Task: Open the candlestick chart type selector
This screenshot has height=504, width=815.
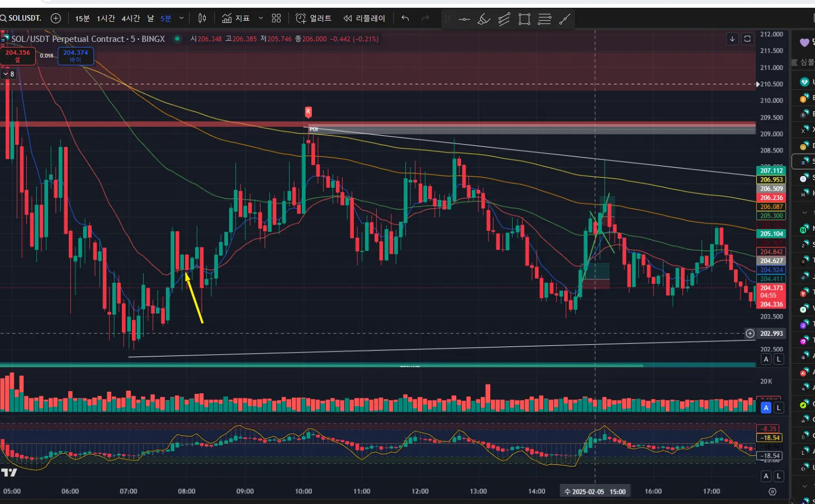Action: click(x=202, y=18)
